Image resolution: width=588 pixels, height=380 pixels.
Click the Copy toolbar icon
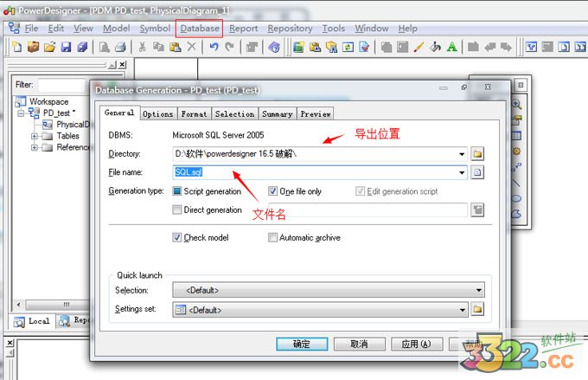[x=158, y=47]
